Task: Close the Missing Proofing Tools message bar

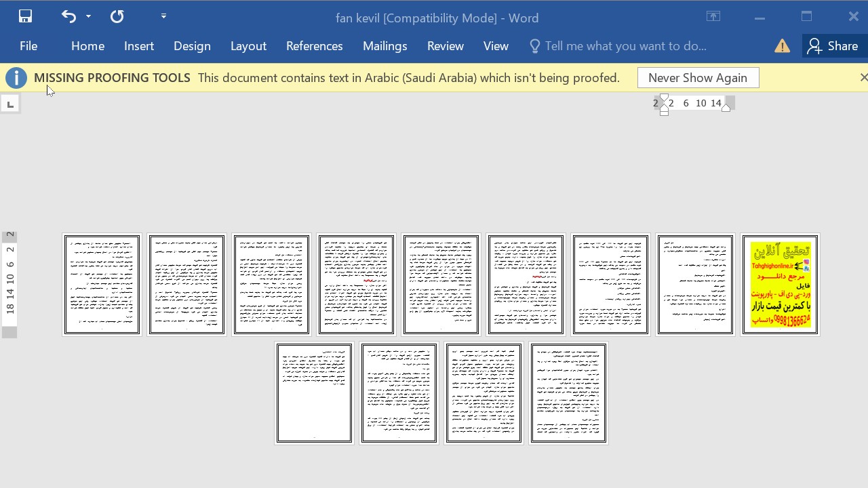Action: pos(863,77)
